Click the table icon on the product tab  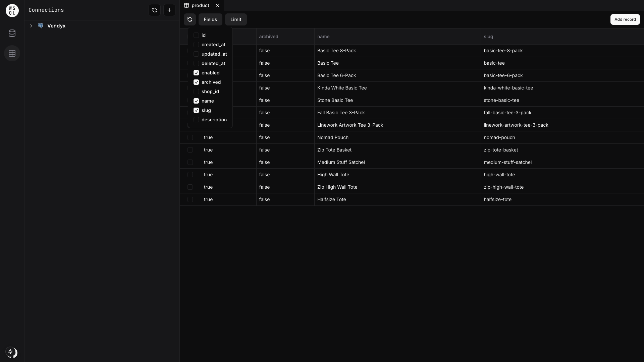[186, 5]
